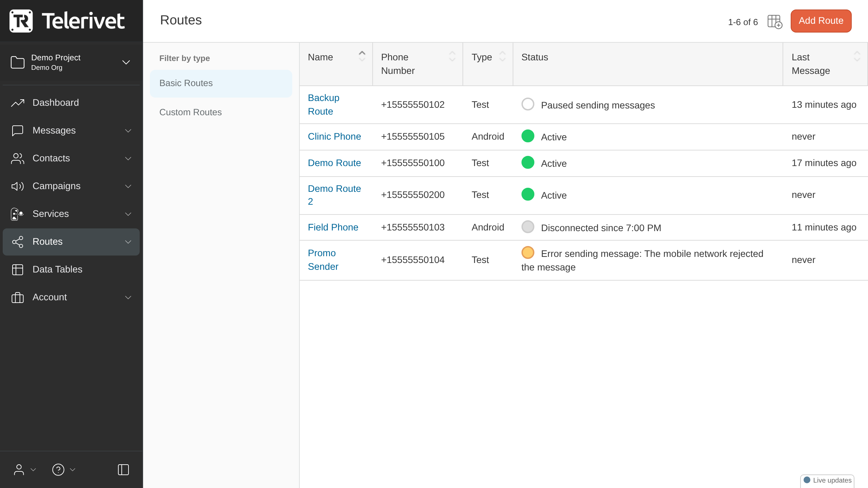
Task: Click the Campaigns megaphone icon
Action: (x=18, y=186)
